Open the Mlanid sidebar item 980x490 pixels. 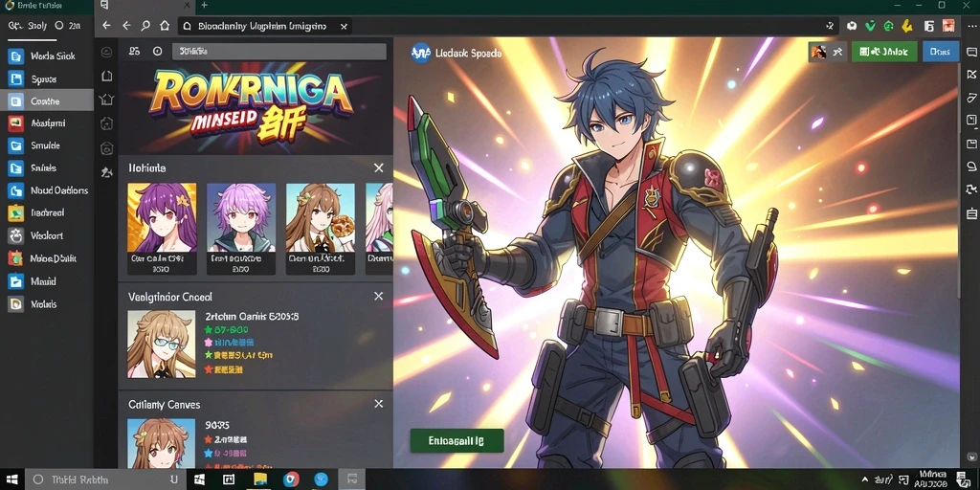pyautogui.click(x=47, y=281)
